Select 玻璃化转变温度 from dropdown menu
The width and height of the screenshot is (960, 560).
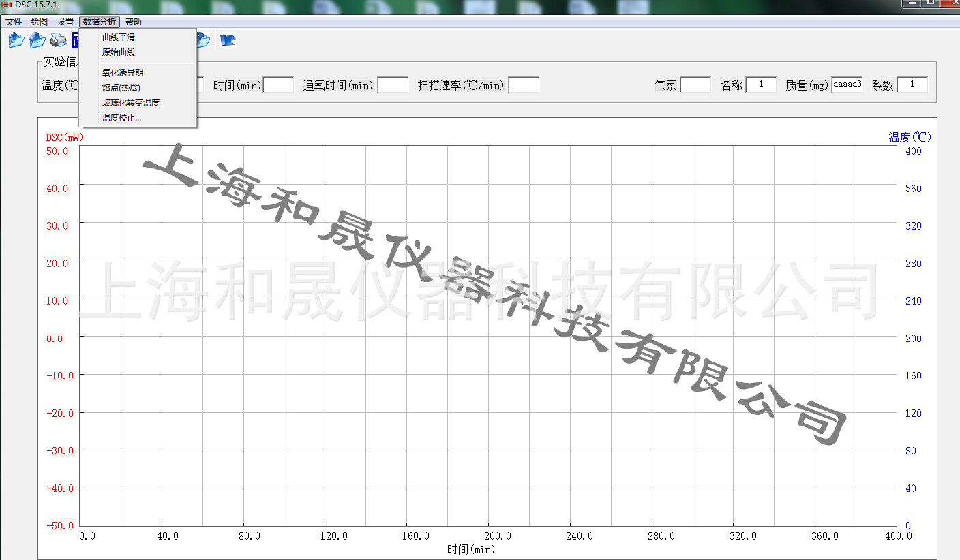[x=131, y=103]
